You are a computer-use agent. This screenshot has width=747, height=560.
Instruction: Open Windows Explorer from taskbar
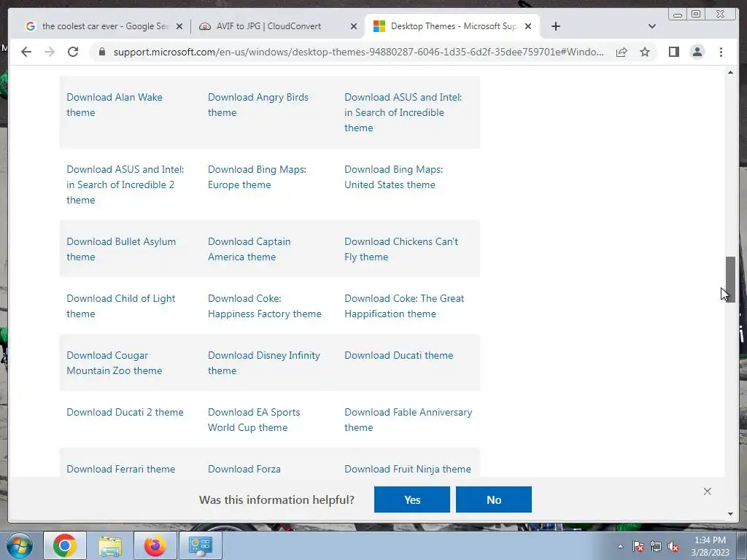click(x=110, y=545)
